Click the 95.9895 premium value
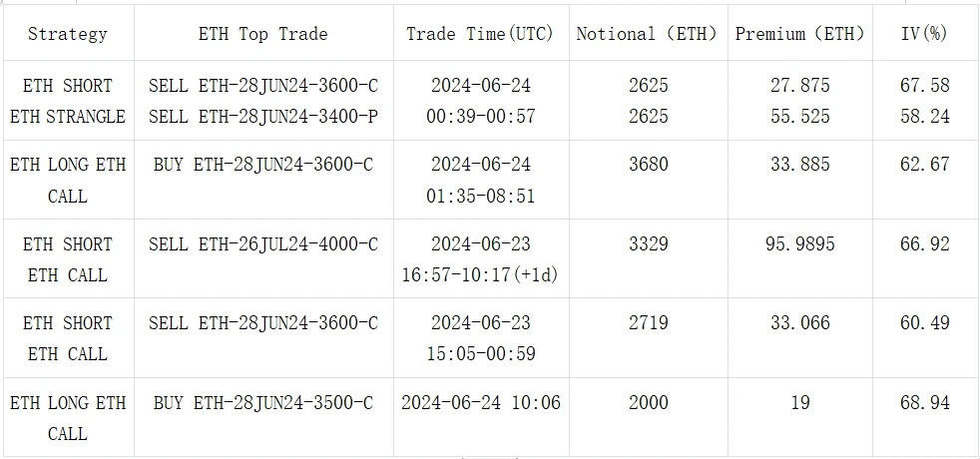 click(799, 244)
